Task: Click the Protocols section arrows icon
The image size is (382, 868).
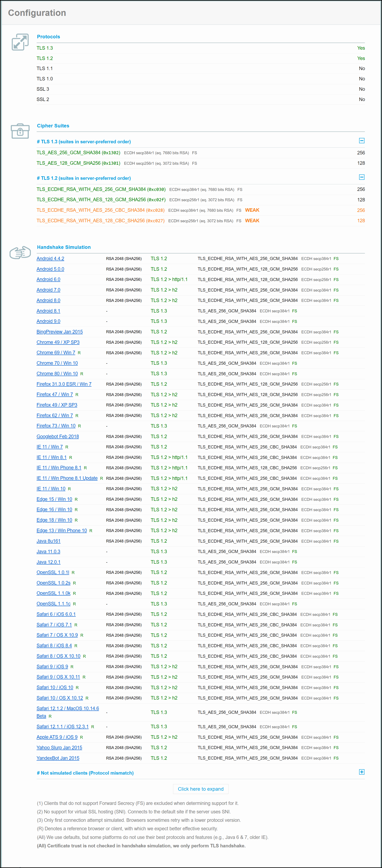Action: pos(20,42)
